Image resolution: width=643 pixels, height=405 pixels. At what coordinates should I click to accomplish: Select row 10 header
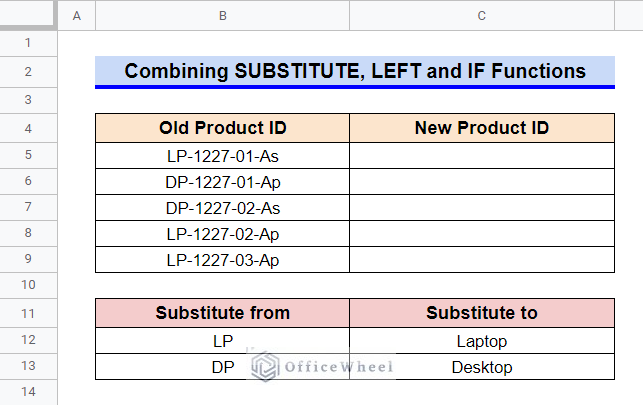click(28, 285)
